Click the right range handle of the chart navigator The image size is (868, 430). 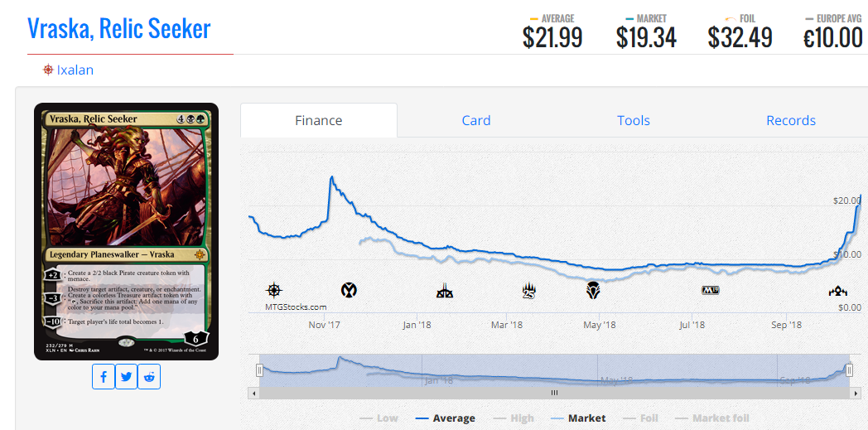(x=849, y=370)
